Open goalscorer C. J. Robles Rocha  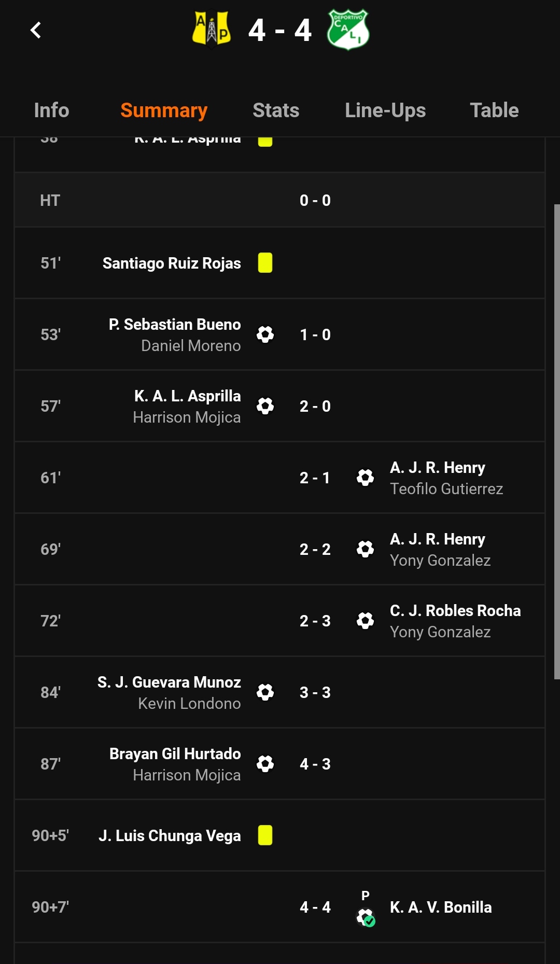click(x=455, y=611)
